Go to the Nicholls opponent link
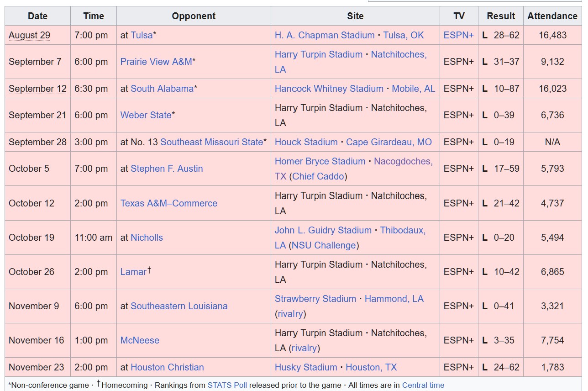The height and width of the screenshot is (391, 588). pyautogui.click(x=147, y=238)
